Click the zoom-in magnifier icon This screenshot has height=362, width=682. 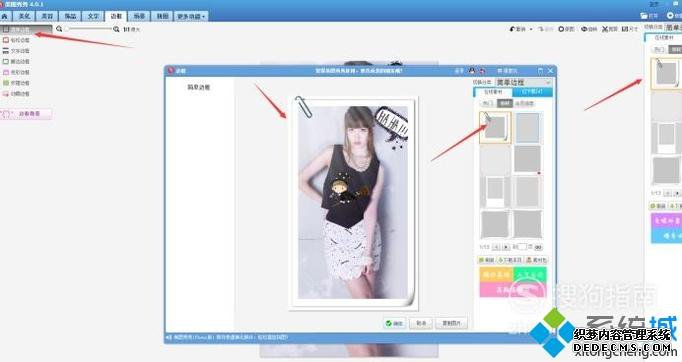pyautogui.click(x=116, y=29)
